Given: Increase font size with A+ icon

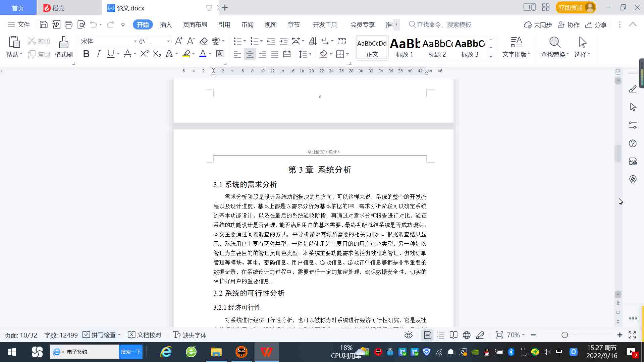Looking at the screenshot, I should pyautogui.click(x=179, y=41).
